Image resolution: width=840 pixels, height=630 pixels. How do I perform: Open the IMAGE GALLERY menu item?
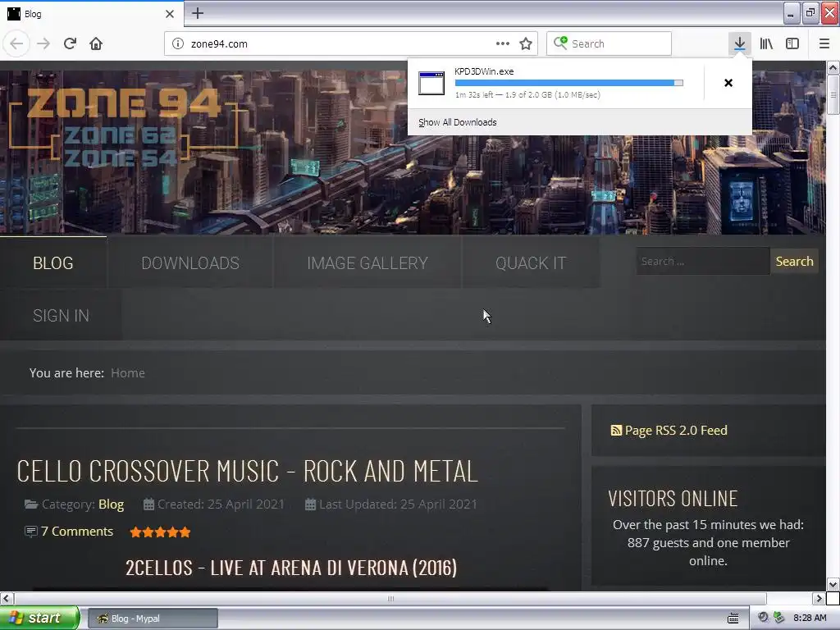pyautogui.click(x=367, y=262)
